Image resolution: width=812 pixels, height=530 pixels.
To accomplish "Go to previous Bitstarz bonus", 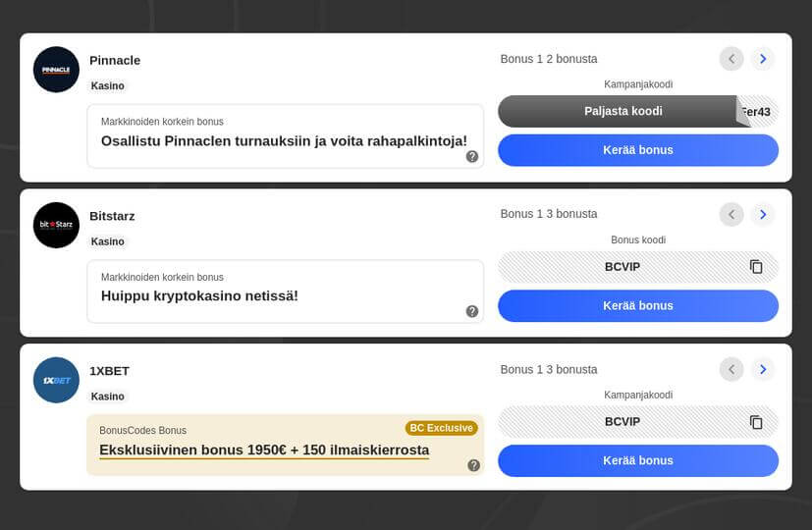I will click(x=731, y=214).
